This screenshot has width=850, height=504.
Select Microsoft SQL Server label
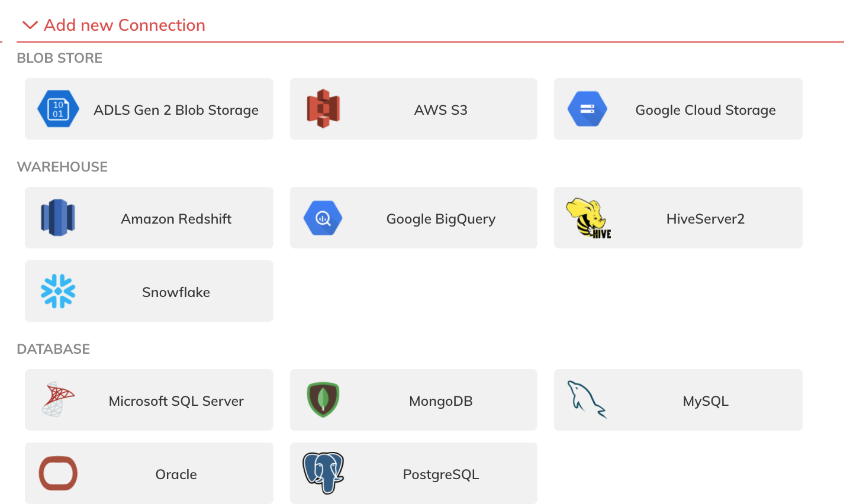(176, 401)
